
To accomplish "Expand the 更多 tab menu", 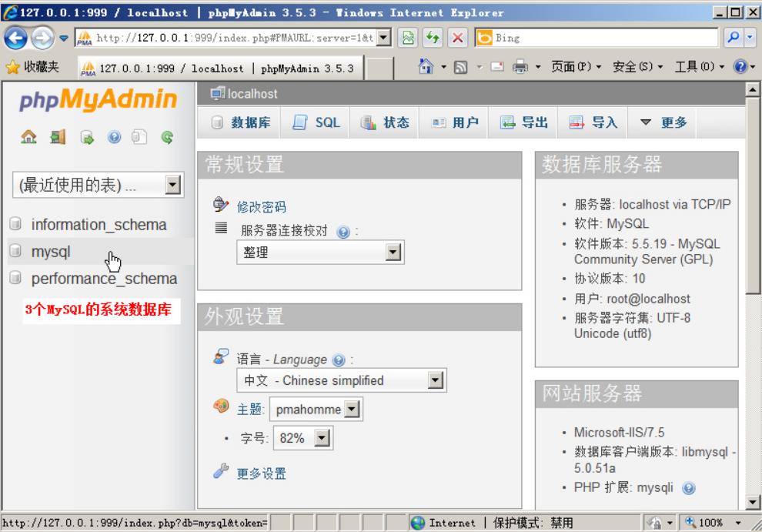I will [663, 122].
